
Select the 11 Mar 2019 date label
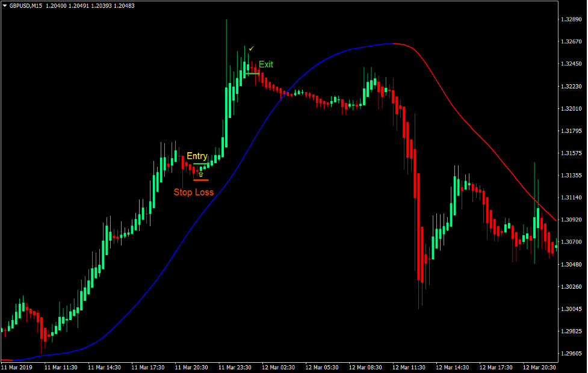17,367
